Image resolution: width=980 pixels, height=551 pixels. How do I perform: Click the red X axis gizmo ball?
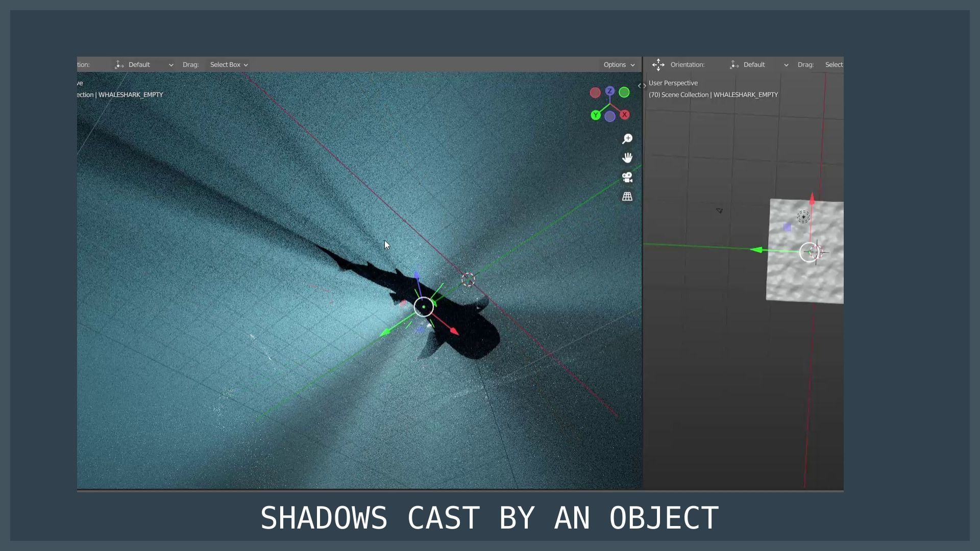pos(624,115)
